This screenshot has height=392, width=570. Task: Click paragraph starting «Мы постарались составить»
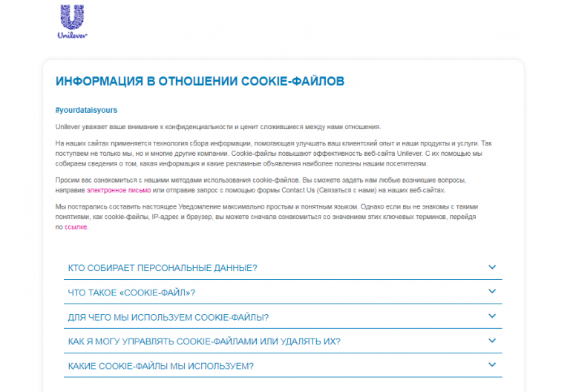[266, 217]
